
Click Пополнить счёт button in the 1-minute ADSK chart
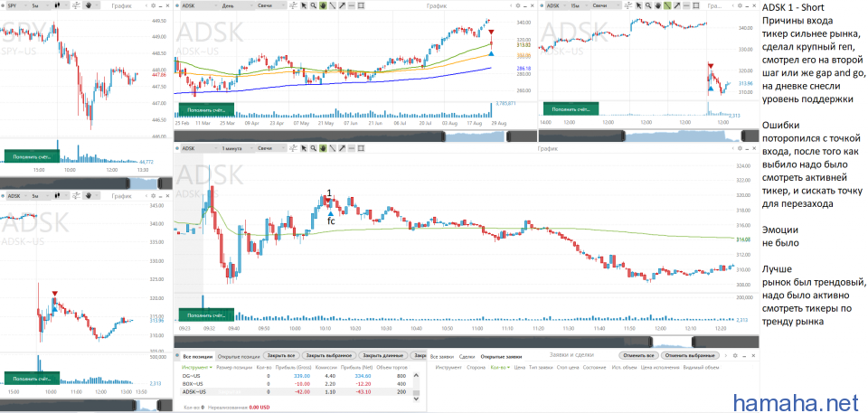(x=206, y=315)
